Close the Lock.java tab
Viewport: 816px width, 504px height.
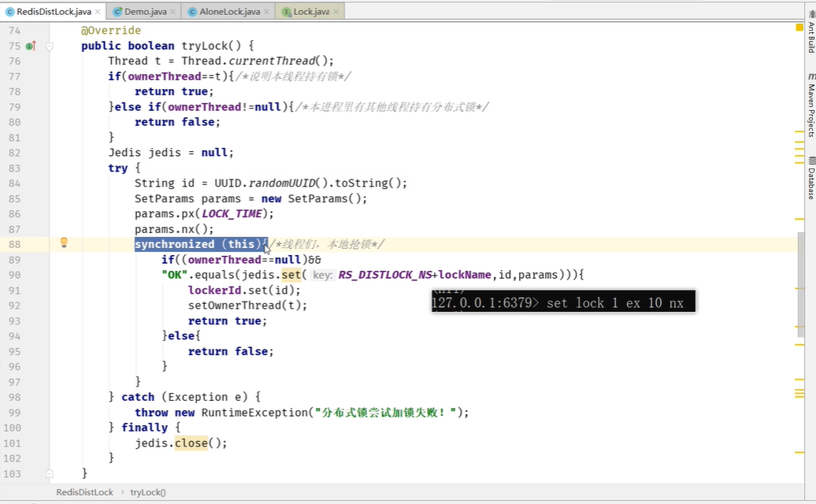point(336,12)
